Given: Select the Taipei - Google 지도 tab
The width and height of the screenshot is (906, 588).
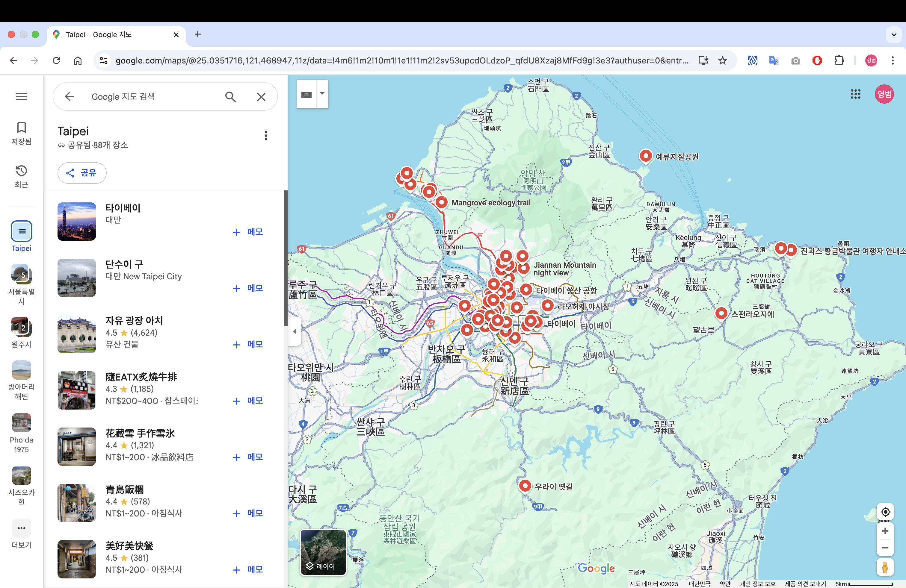Looking at the screenshot, I should 116,35.
